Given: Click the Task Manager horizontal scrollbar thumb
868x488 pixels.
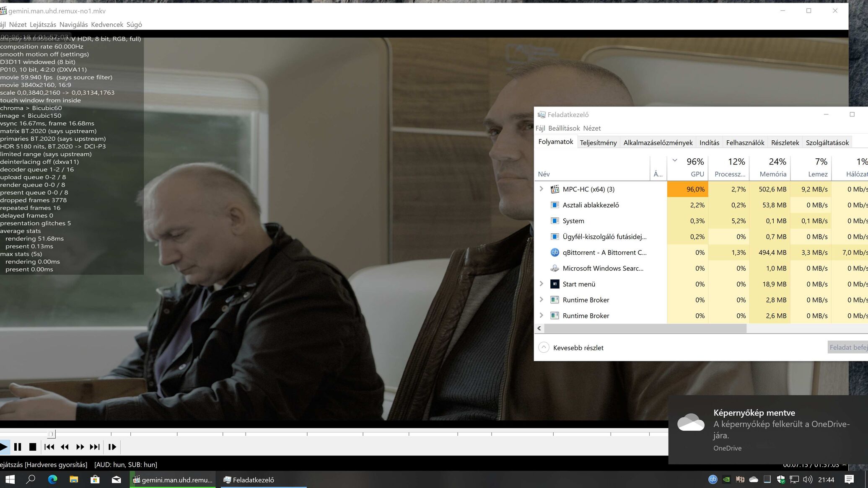Looking at the screenshot, I should (645, 328).
